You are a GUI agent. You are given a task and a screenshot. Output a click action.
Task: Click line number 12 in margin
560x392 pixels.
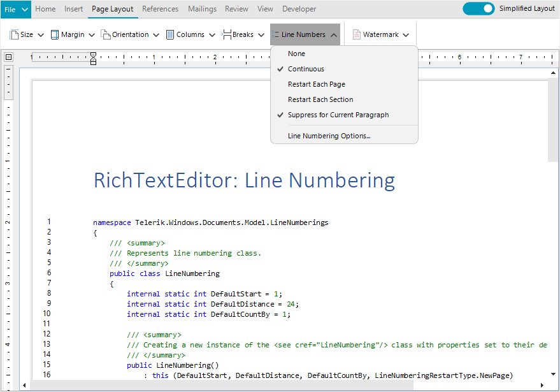[47, 334]
